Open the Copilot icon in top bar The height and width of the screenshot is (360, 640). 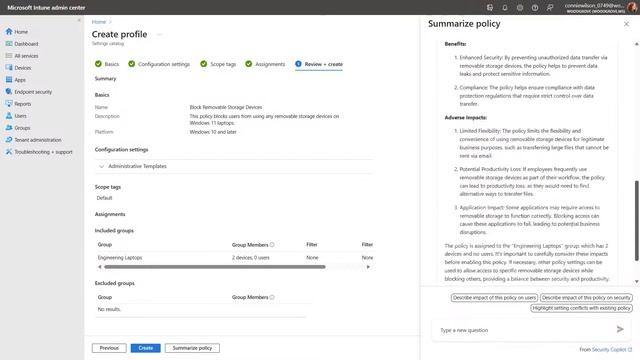[x=490, y=7]
